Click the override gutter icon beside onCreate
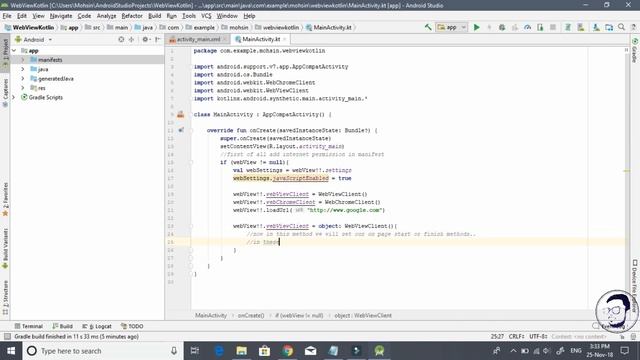Screen dimensions: 640x360 181,130
